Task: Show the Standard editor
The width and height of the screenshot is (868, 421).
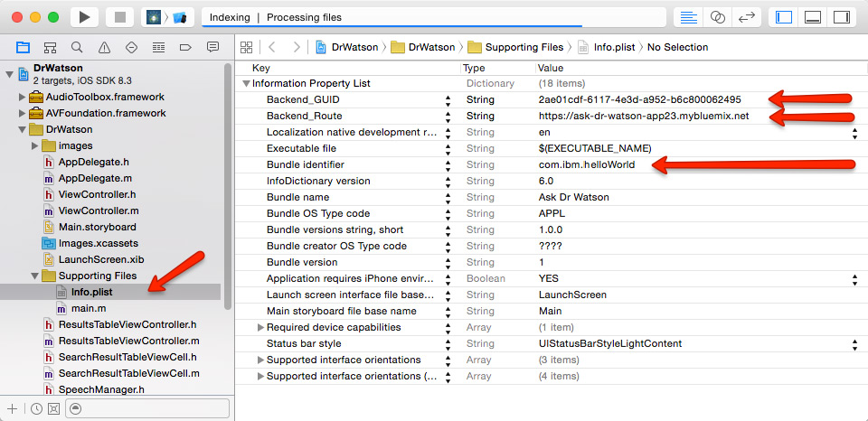Action: coord(689,17)
